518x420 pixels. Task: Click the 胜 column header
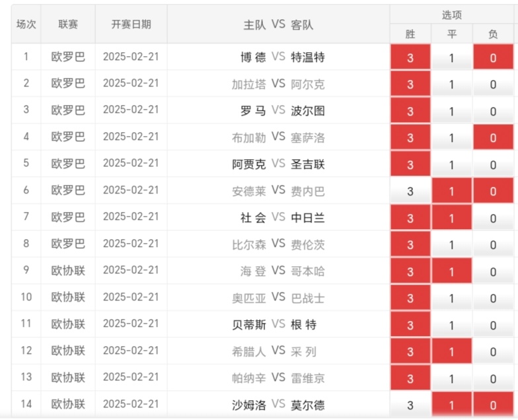(410, 34)
